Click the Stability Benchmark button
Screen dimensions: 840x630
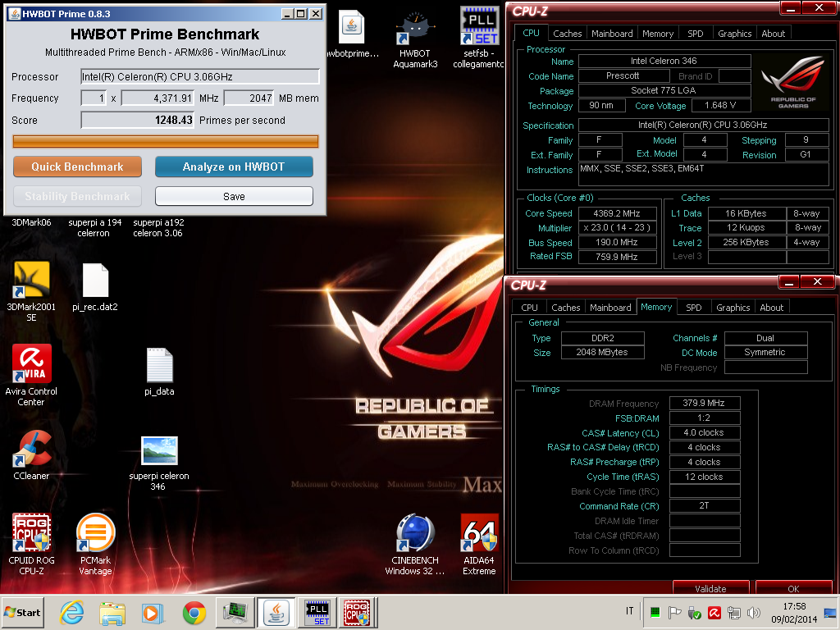[x=77, y=196]
